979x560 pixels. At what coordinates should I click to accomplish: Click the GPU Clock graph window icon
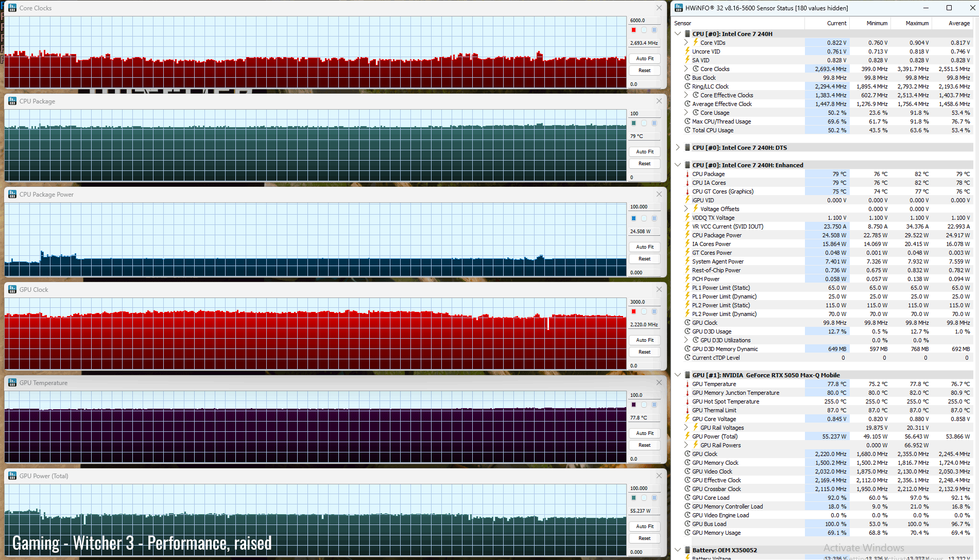pyautogui.click(x=12, y=289)
